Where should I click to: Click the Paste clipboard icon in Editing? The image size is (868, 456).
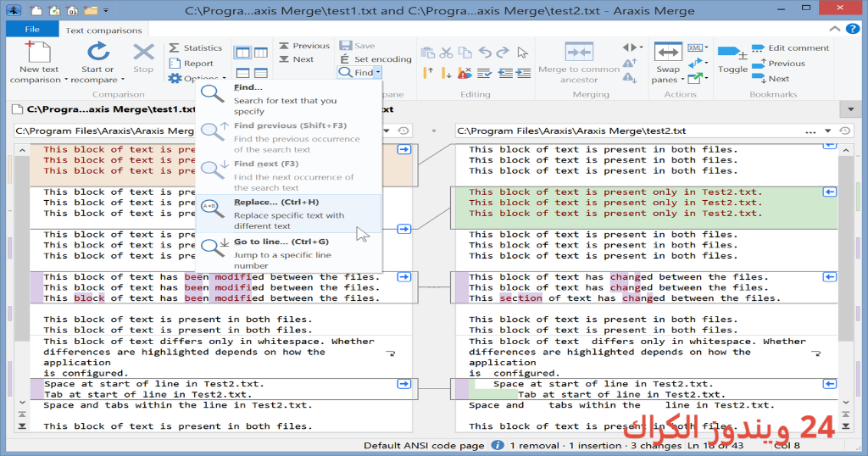[427, 53]
